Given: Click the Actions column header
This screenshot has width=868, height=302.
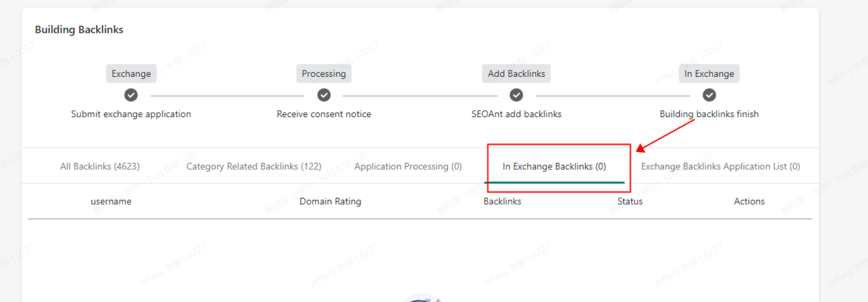Looking at the screenshot, I should tap(749, 202).
